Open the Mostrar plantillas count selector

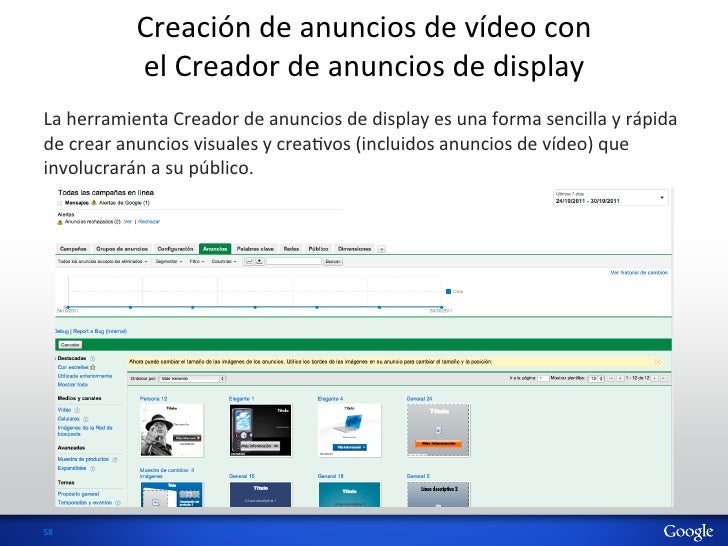(596, 378)
